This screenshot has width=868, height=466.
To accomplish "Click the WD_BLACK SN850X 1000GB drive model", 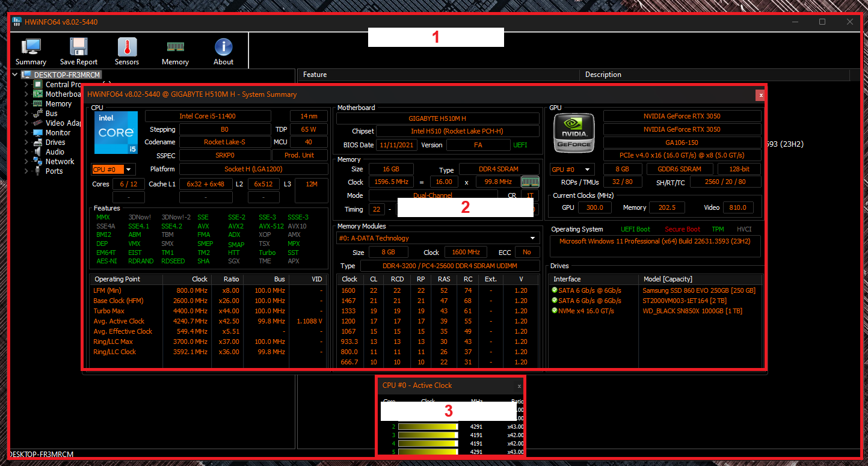I will tap(692, 311).
